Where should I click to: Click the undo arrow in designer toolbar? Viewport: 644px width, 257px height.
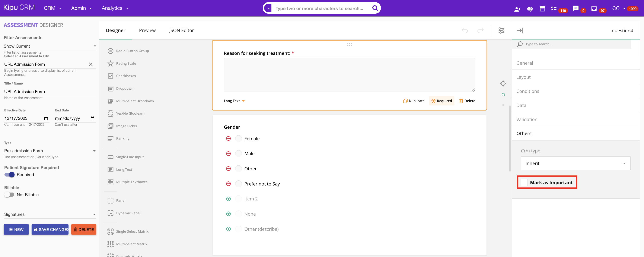click(x=465, y=31)
